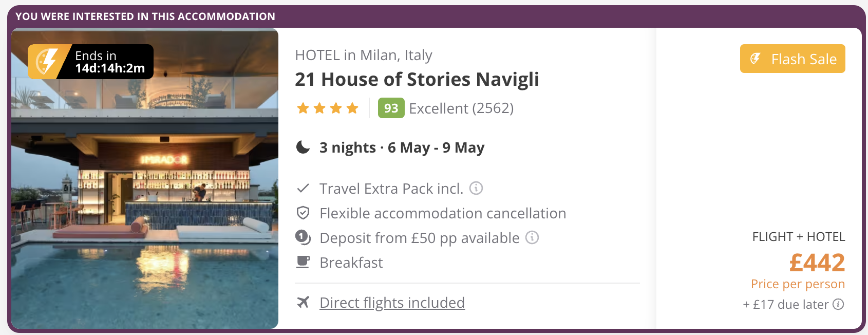This screenshot has width=868, height=335.
Task: Click the £442 price per person
Action: pos(817,263)
